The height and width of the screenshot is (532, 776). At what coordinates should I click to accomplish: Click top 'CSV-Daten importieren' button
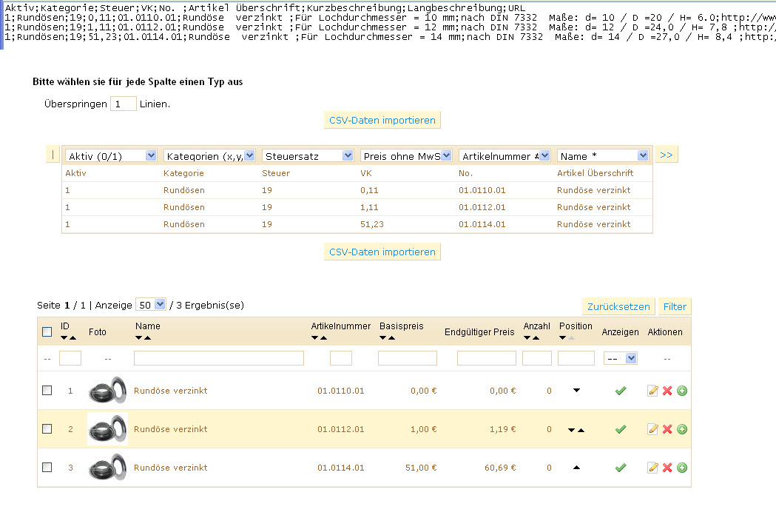click(x=382, y=120)
